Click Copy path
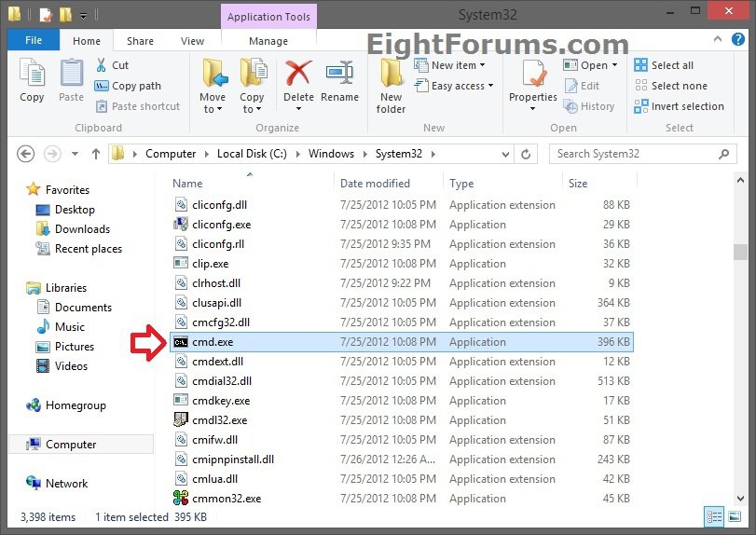Image resolution: width=756 pixels, height=535 pixels. (129, 86)
